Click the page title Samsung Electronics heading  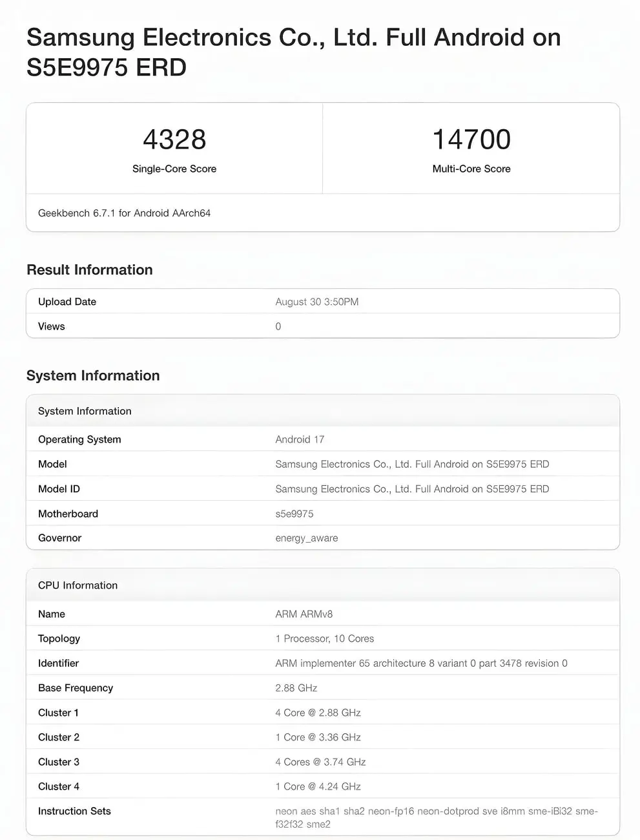tap(294, 52)
